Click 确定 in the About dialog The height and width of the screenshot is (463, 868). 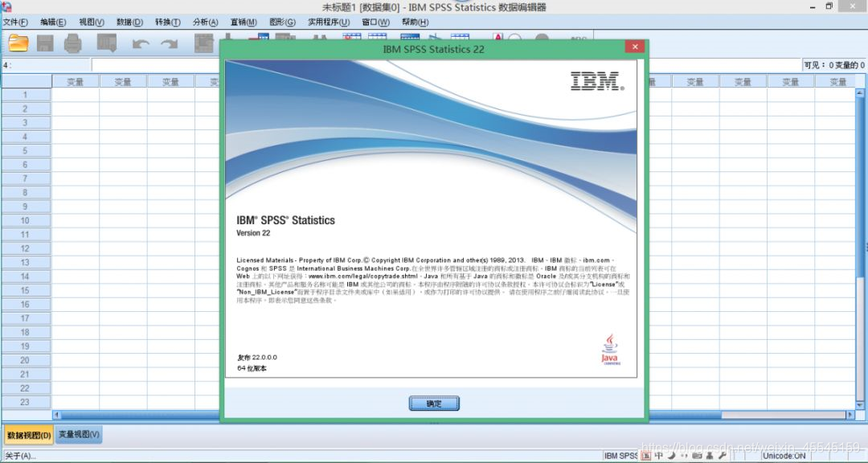[x=434, y=404]
